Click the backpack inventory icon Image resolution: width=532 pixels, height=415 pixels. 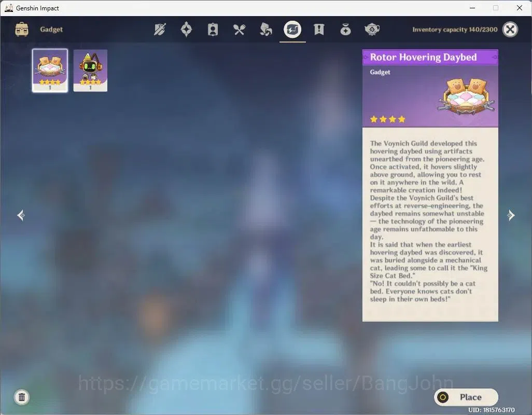[x=22, y=30]
